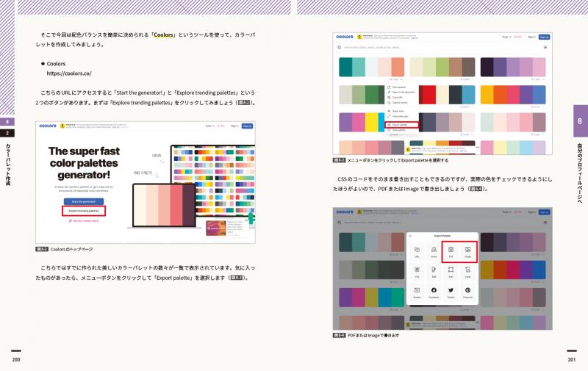Close the Export Palette dialog
The height and width of the screenshot is (371, 588).
point(410,236)
